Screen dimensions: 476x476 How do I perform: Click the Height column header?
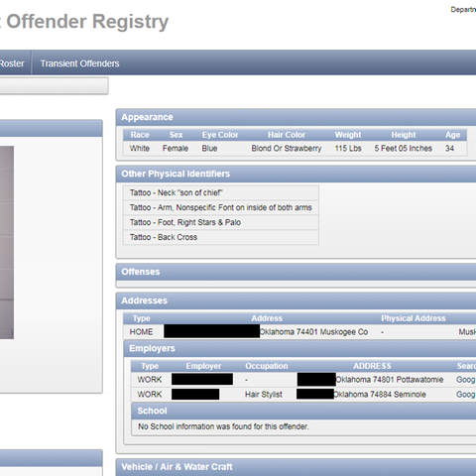click(x=404, y=135)
